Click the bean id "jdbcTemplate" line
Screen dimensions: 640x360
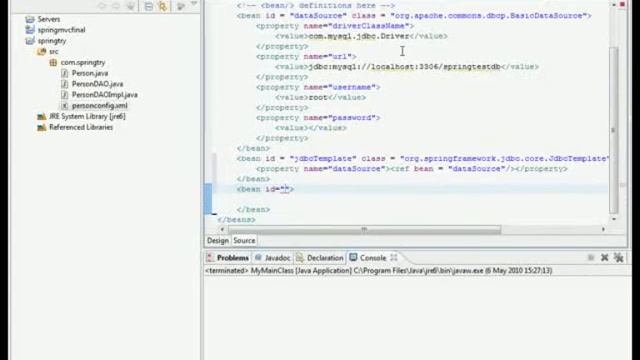click(422, 158)
